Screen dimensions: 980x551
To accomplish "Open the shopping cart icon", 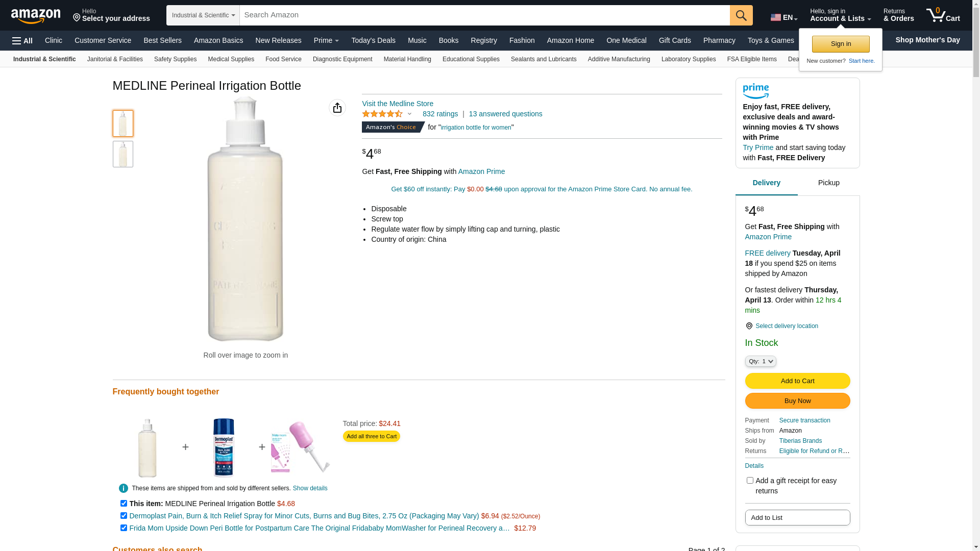I will coord(943,15).
